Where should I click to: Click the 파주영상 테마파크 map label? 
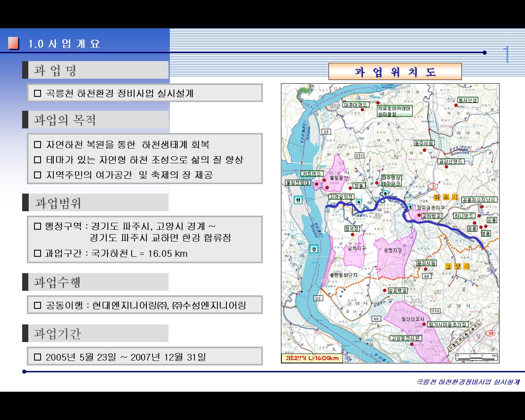391,181
